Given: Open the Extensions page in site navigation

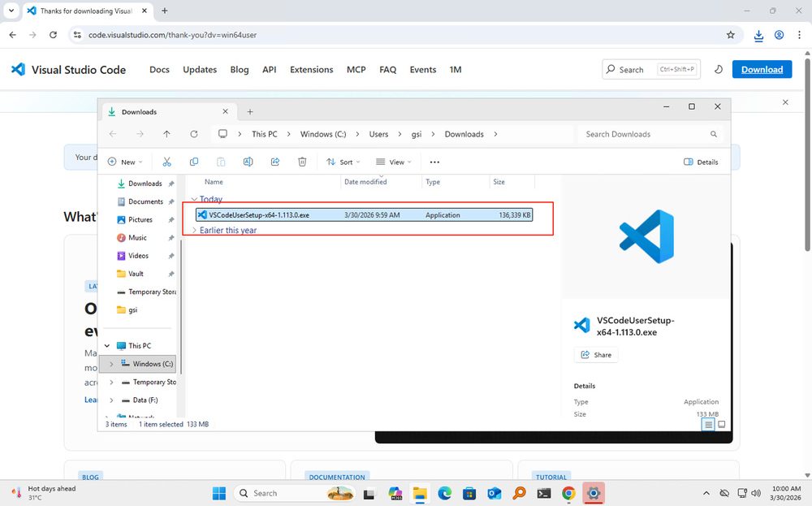Looking at the screenshot, I should (311, 70).
